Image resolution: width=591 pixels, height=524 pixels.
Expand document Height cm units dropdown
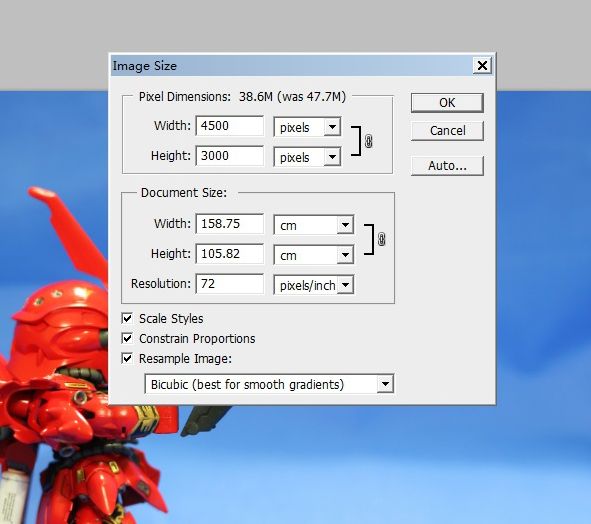pyautogui.click(x=314, y=255)
